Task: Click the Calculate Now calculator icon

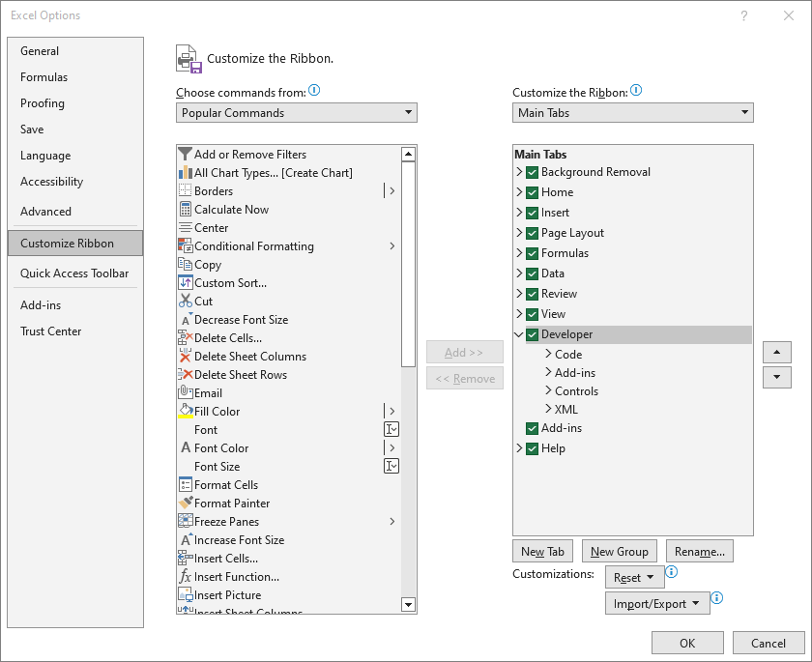Action: click(x=185, y=209)
